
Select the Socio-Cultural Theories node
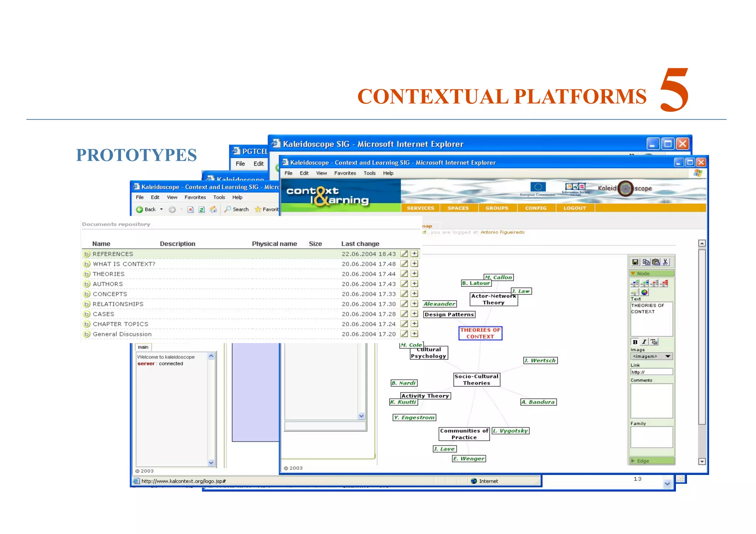(477, 380)
